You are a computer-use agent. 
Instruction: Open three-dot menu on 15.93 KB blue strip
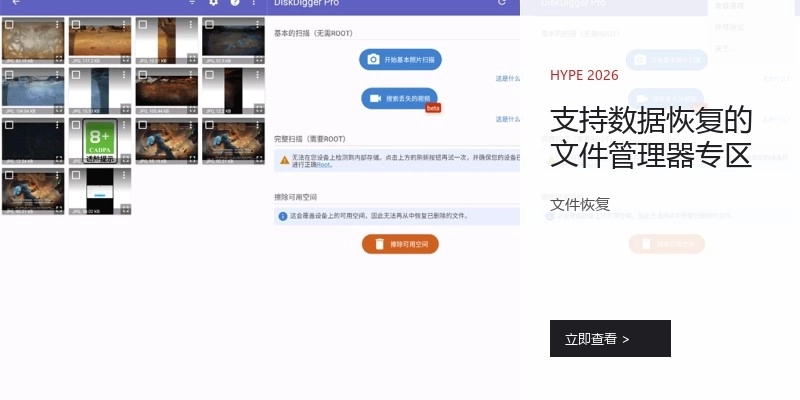[x=124, y=74]
